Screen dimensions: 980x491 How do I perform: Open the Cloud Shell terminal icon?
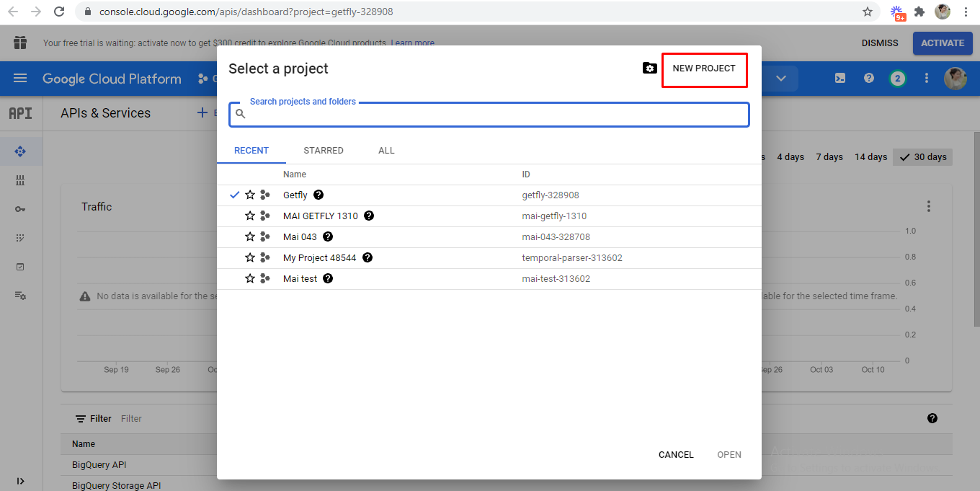coord(840,79)
